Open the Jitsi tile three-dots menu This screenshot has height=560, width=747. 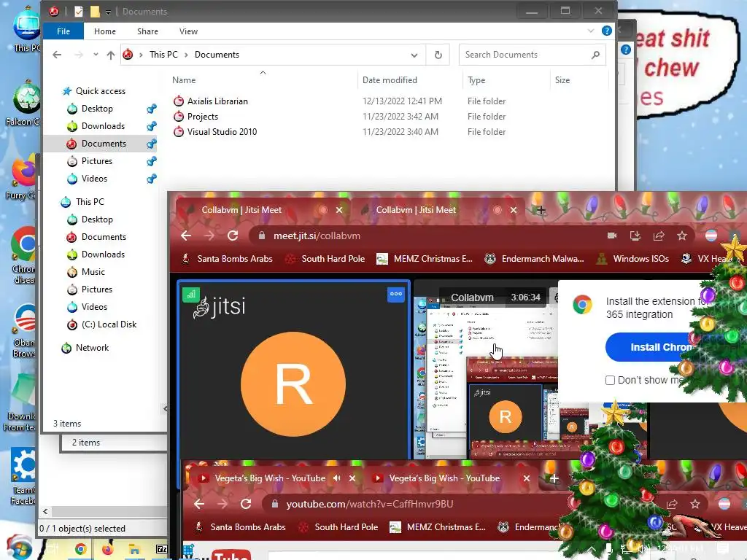coord(396,295)
